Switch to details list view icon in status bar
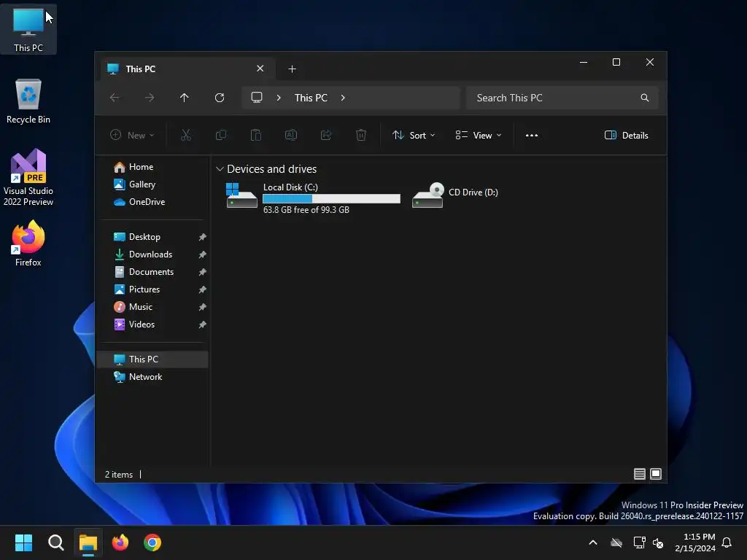This screenshot has width=747, height=560. click(639, 474)
